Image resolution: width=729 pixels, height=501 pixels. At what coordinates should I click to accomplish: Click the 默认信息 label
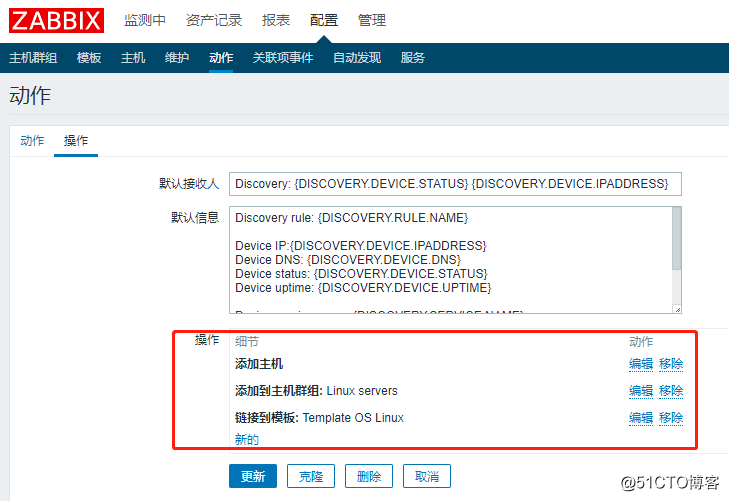(195, 218)
